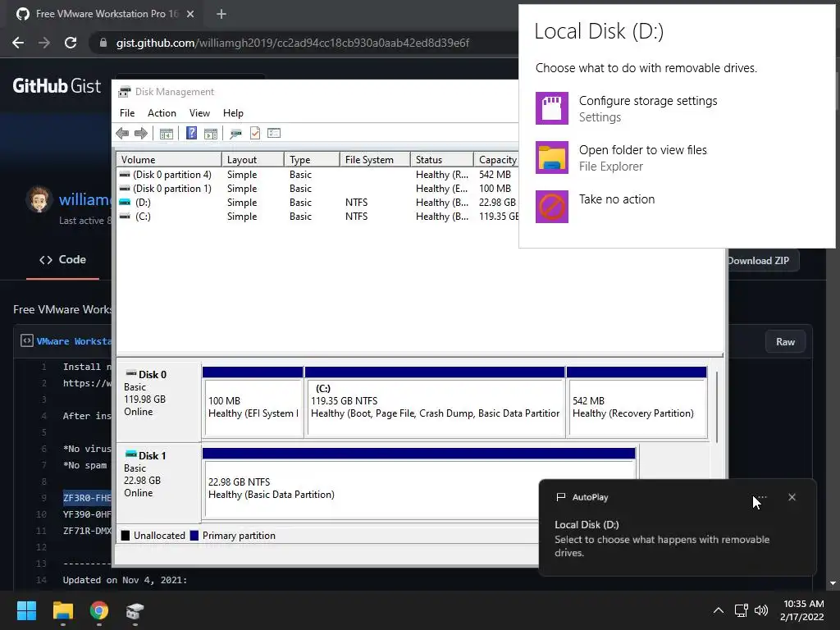Close the Free VMware Workstation browser tab

point(190,14)
